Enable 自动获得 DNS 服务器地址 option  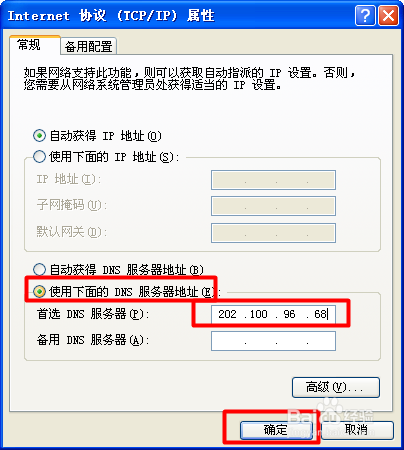click(39, 269)
